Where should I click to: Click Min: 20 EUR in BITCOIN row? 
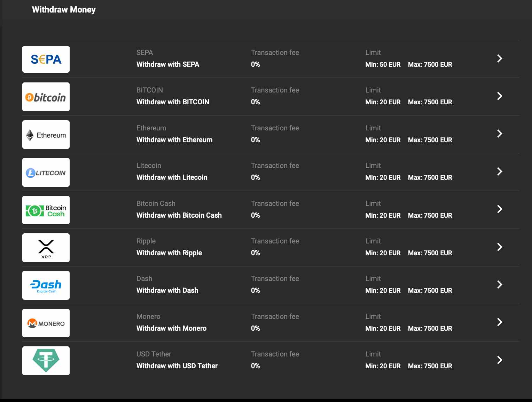click(383, 102)
